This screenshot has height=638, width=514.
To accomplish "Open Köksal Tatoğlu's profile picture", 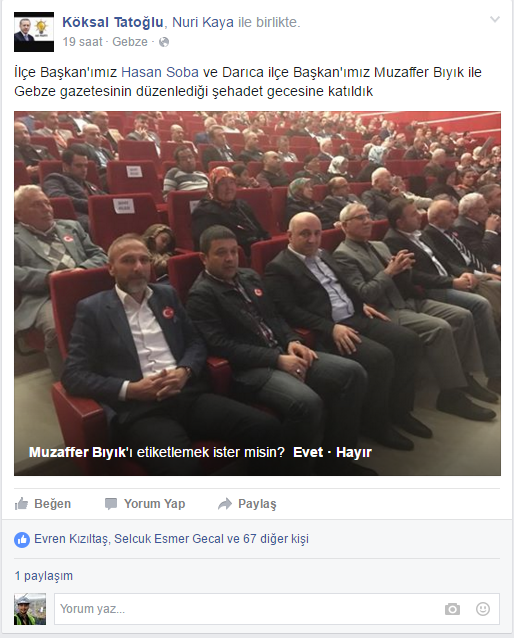I will coord(34,32).
